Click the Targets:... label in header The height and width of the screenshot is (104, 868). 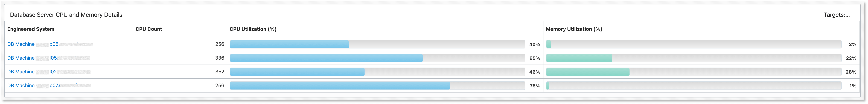click(x=837, y=15)
